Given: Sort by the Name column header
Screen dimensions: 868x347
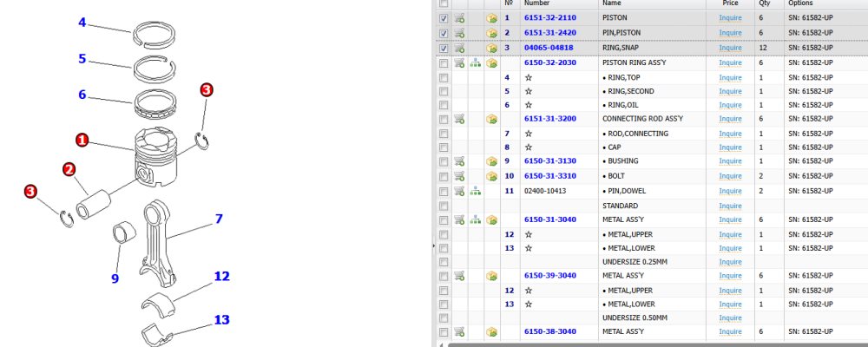Looking at the screenshot, I should pyautogui.click(x=612, y=3).
